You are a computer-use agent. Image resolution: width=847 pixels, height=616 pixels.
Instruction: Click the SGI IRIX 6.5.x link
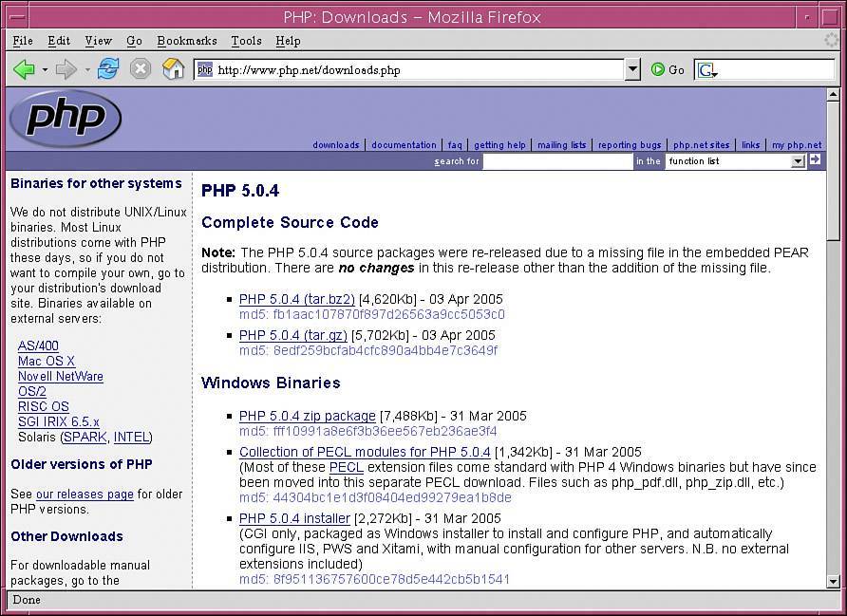point(58,421)
